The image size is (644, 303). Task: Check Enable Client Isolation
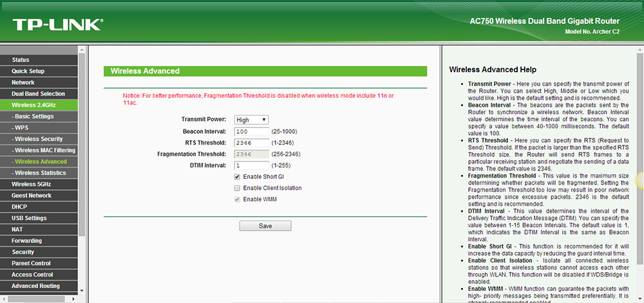tap(237, 188)
